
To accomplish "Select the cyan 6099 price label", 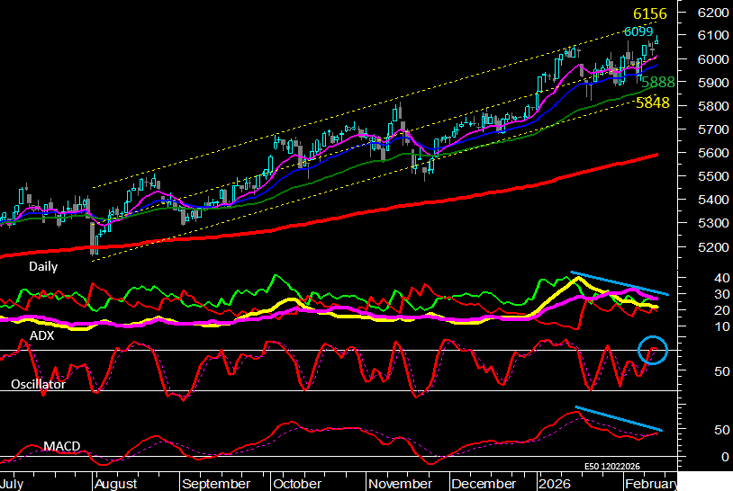I will pyautogui.click(x=639, y=32).
